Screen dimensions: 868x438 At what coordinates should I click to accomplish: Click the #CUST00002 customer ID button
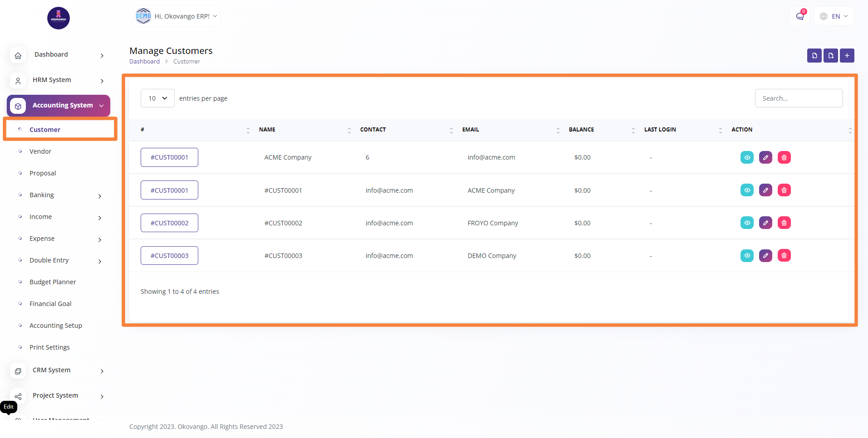pos(169,223)
